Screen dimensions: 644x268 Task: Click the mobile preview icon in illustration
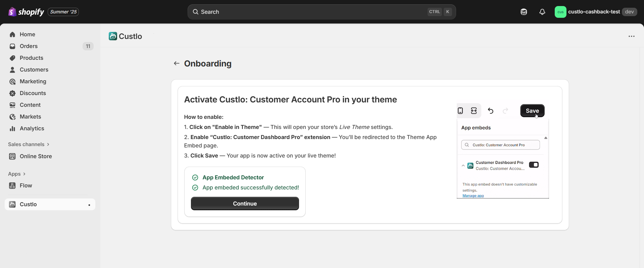pos(460,110)
